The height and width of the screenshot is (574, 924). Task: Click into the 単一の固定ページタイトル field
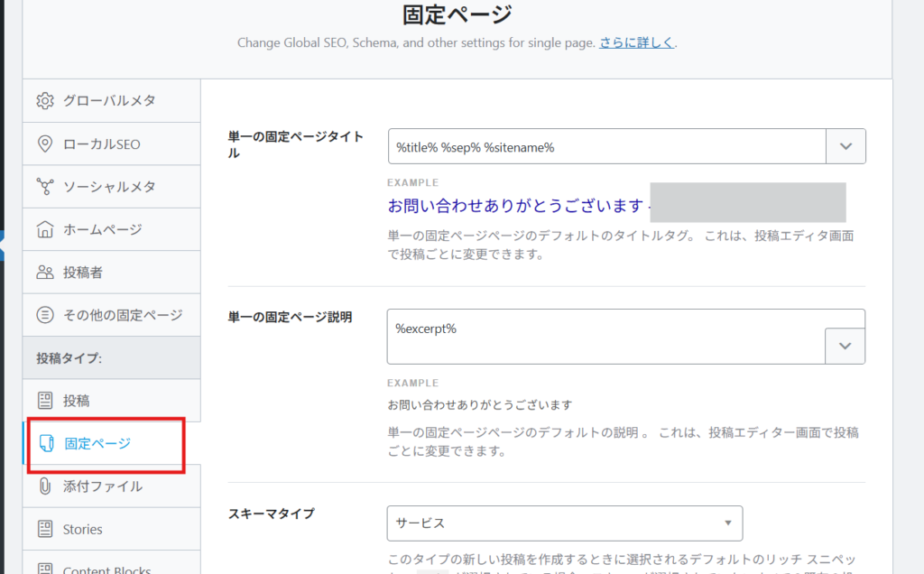[607, 146]
